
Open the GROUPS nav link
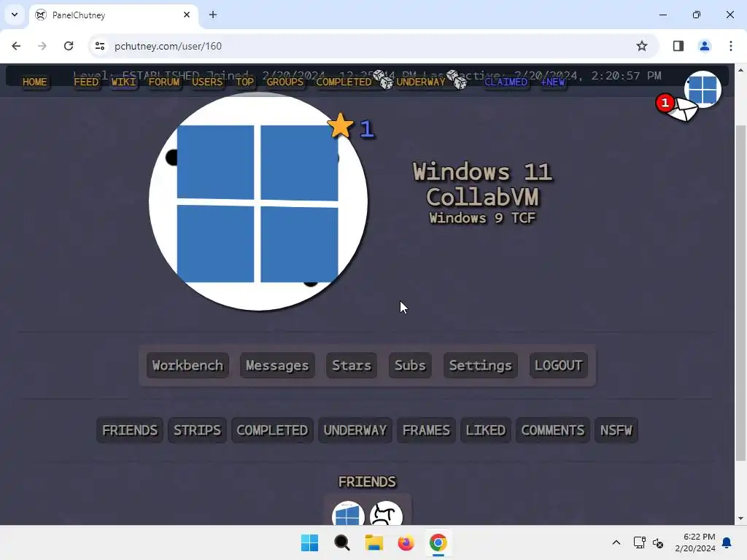pyautogui.click(x=285, y=82)
